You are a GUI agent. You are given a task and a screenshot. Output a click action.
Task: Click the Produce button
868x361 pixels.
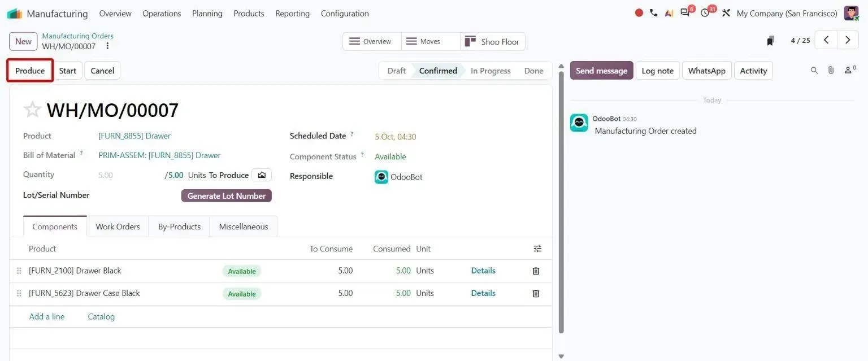click(30, 71)
